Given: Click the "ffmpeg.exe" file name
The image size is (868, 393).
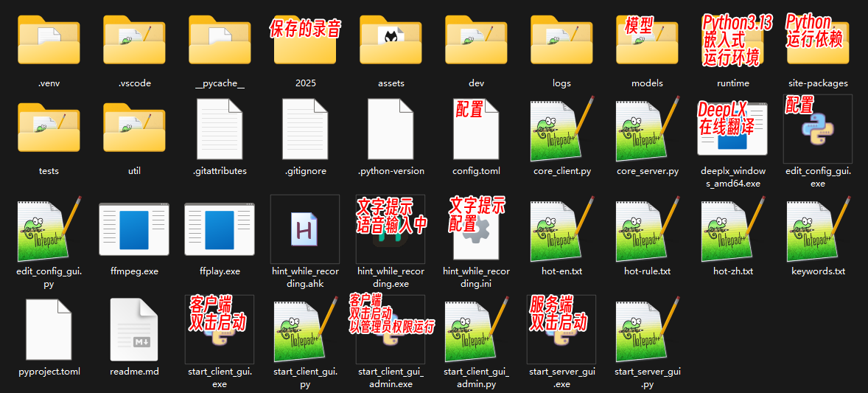Looking at the screenshot, I should pyautogui.click(x=134, y=271).
